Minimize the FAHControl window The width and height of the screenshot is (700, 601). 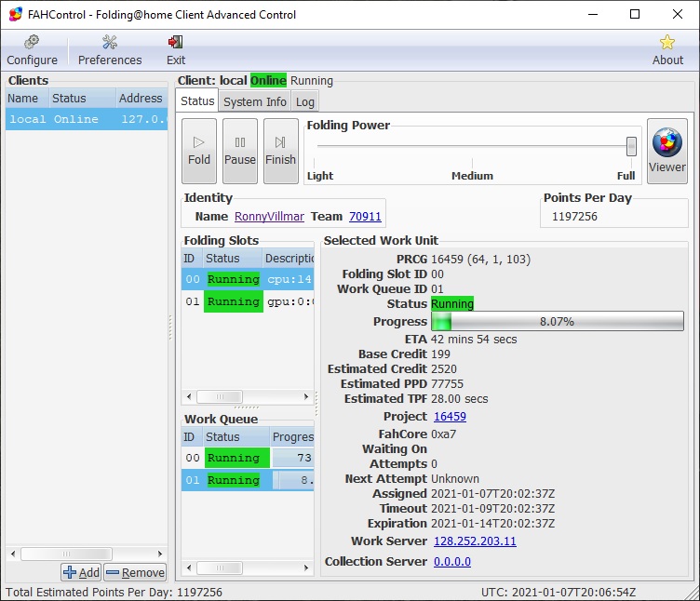pos(592,14)
